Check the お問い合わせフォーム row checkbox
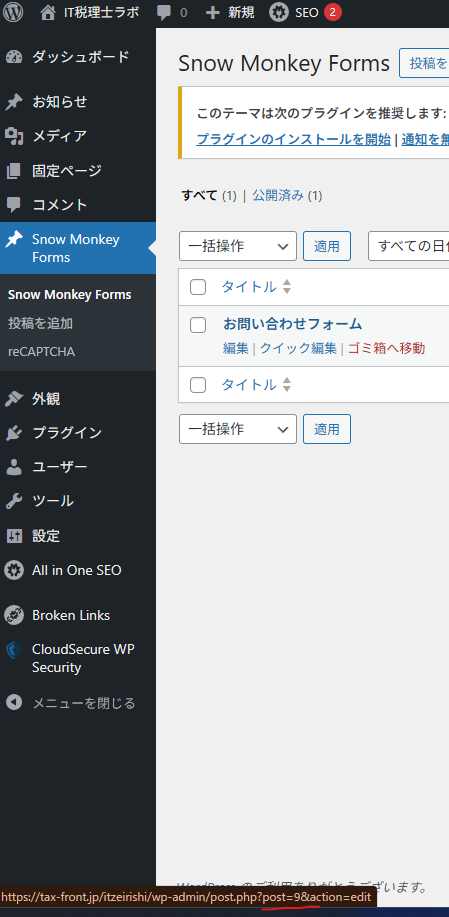The image size is (449, 917). pos(198,325)
